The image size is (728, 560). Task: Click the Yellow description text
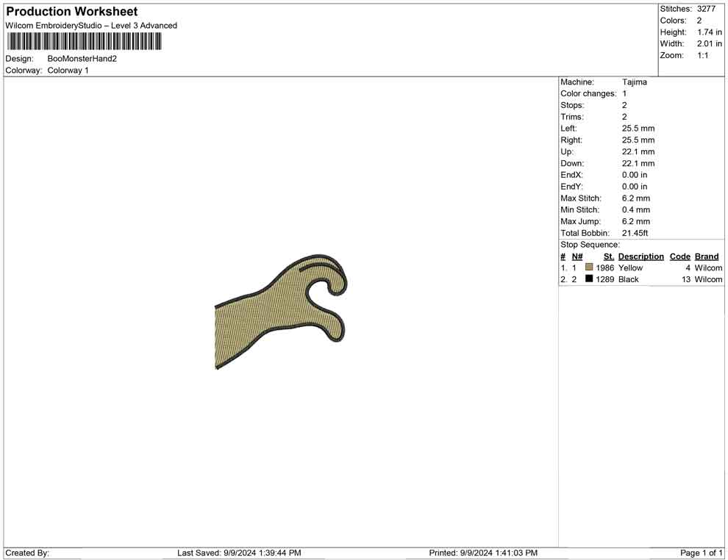coord(630,268)
